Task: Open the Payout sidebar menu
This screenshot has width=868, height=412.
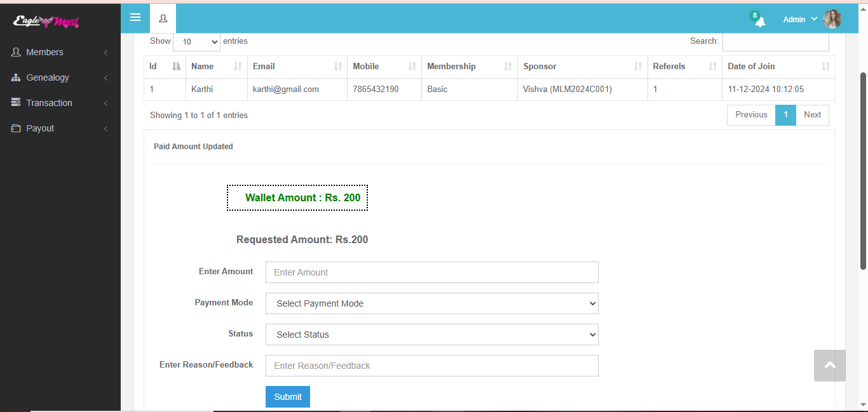Action: coord(60,128)
